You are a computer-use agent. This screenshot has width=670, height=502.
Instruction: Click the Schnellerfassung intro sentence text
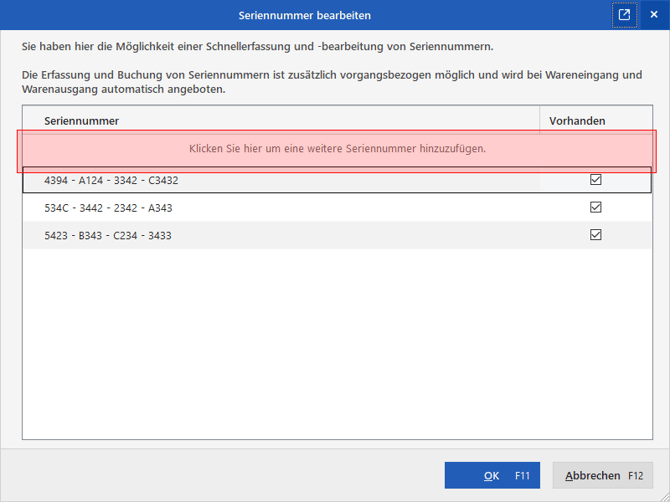tap(258, 47)
